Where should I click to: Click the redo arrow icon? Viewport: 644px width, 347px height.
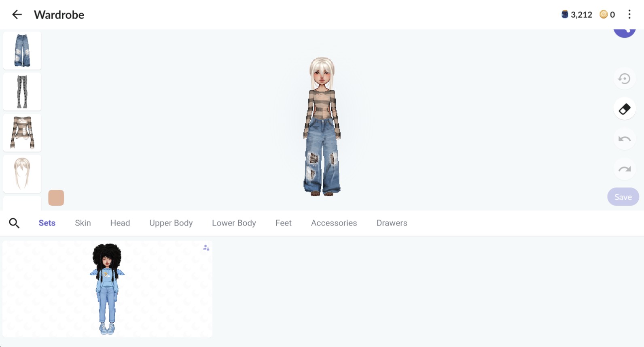click(624, 169)
